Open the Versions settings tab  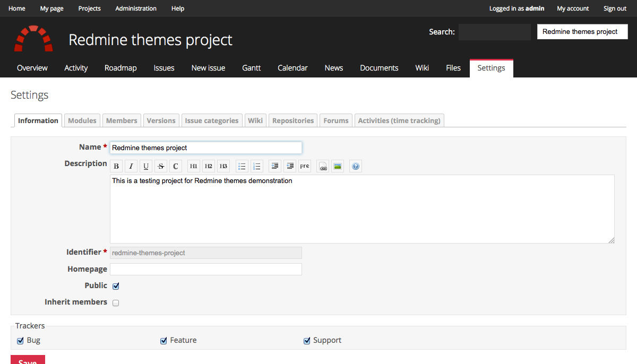pos(161,120)
